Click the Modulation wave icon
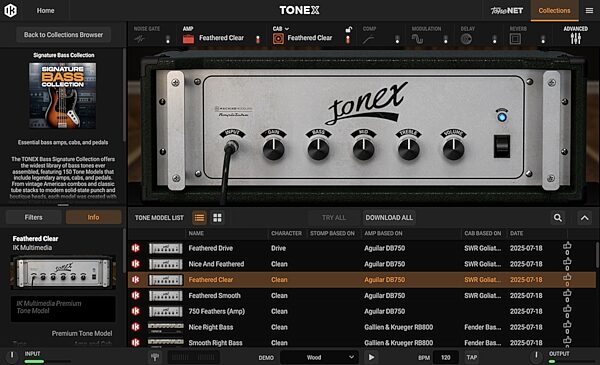 (x=417, y=39)
